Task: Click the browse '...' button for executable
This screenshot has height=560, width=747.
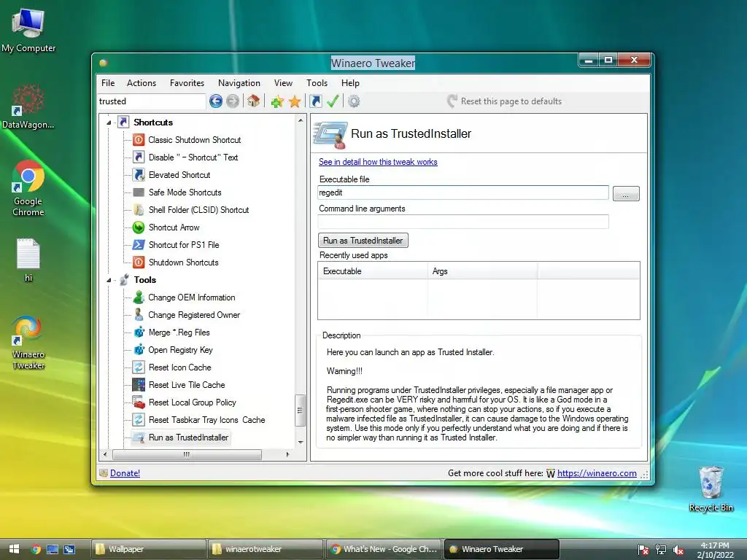Action: click(626, 193)
